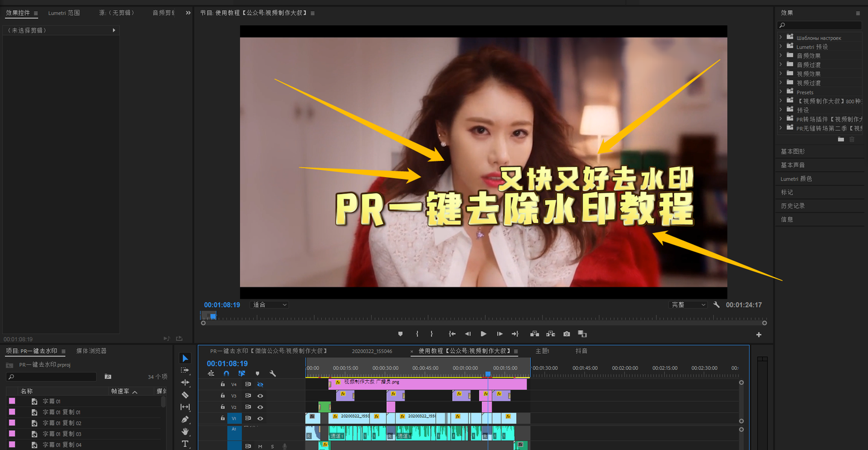Viewport: 868px width, 450px height.
Task: Toggle linked selection in timeline
Action: [242, 373]
